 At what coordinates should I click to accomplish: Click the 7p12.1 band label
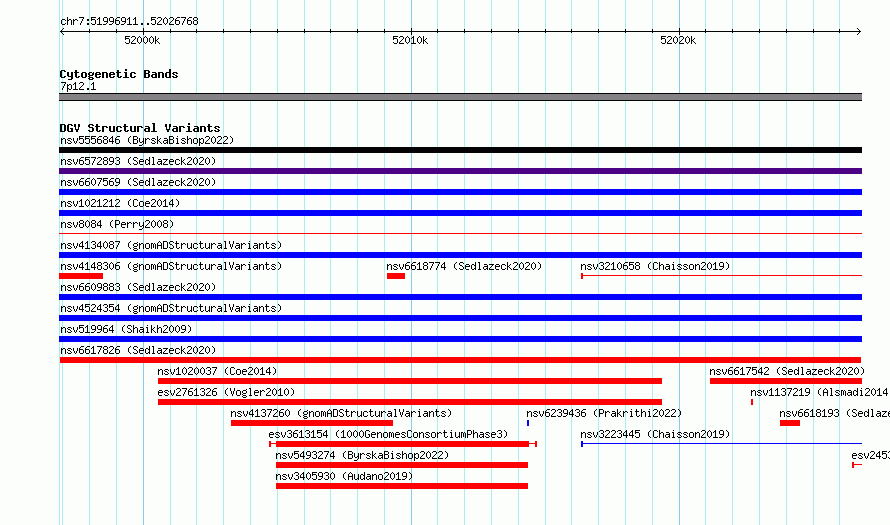78,86
